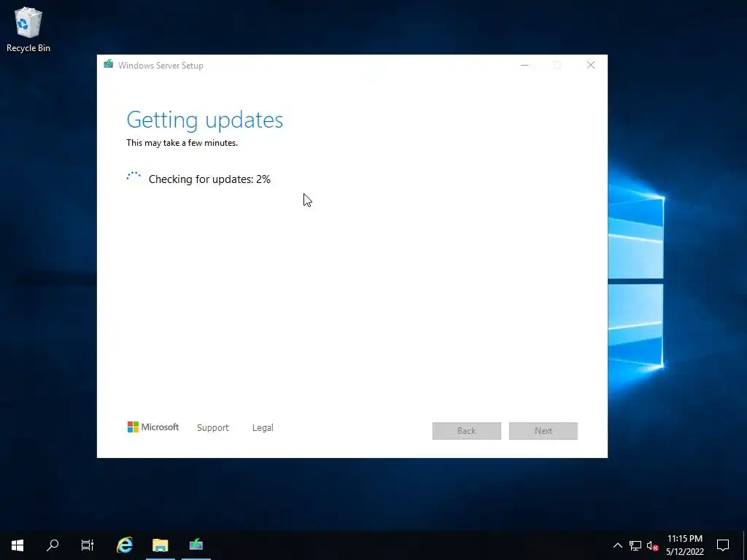Viewport: 747px width, 560px height.
Task: Open Task View on the taskbar
Action: point(88,545)
